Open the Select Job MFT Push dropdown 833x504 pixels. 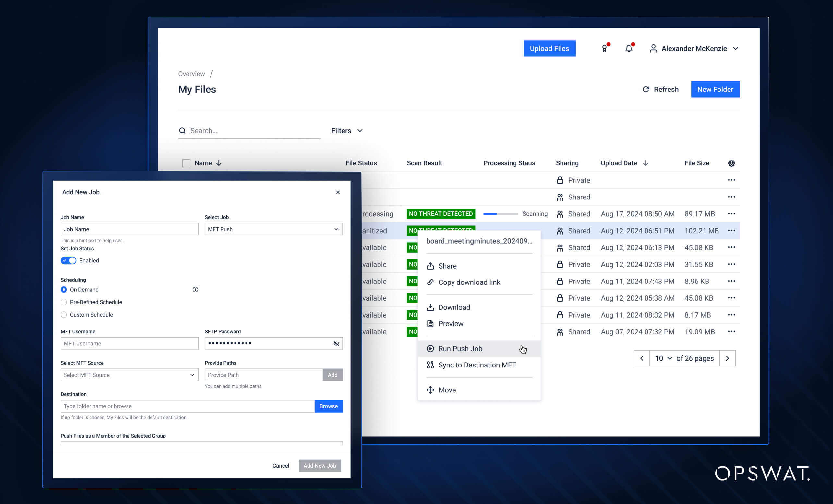pyautogui.click(x=273, y=229)
